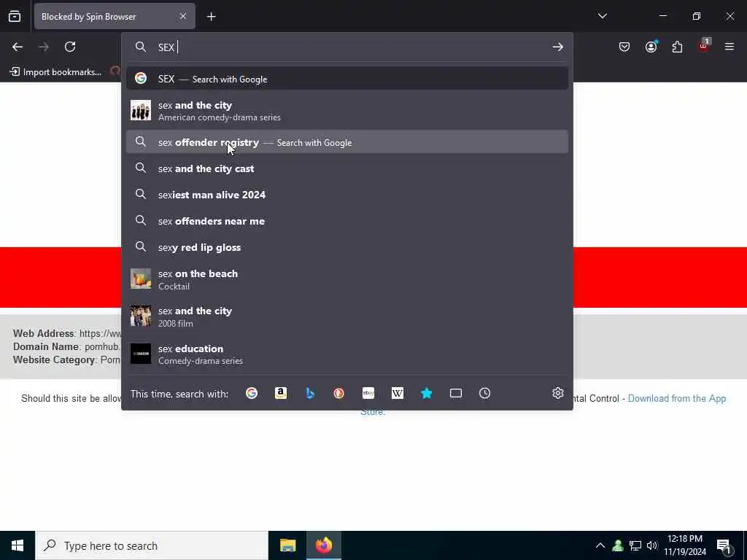
Task: Select the Cocktail suggestion
Action: 347,279
